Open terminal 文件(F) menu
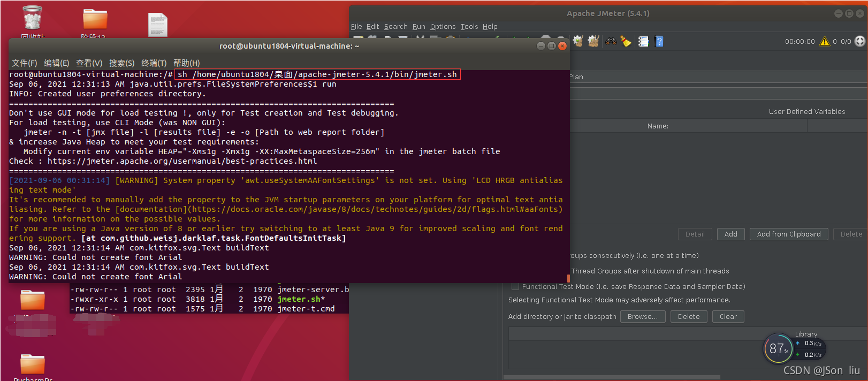This screenshot has height=381, width=868. pos(25,63)
